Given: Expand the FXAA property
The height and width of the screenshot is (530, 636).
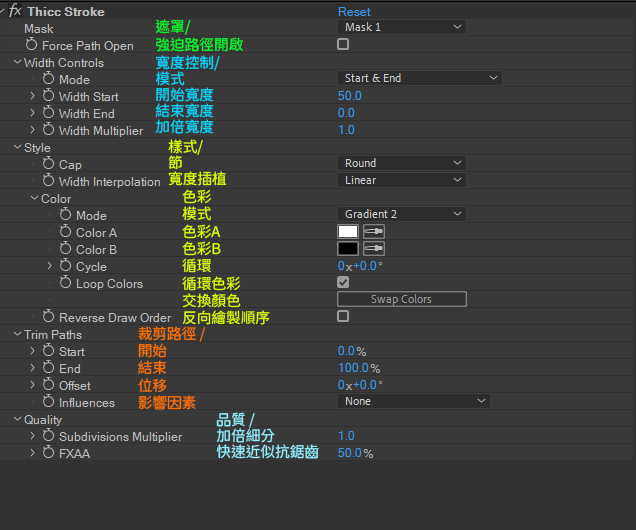Looking at the screenshot, I should tap(32, 453).
